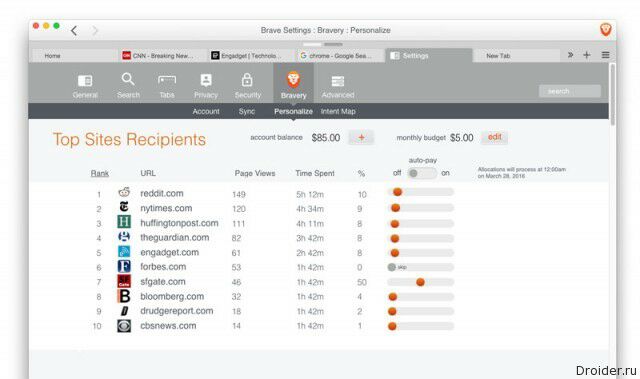The width and height of the screenshot is (640, 379).
Task: Show more tabs with double chevron
Action: [570, 55]
